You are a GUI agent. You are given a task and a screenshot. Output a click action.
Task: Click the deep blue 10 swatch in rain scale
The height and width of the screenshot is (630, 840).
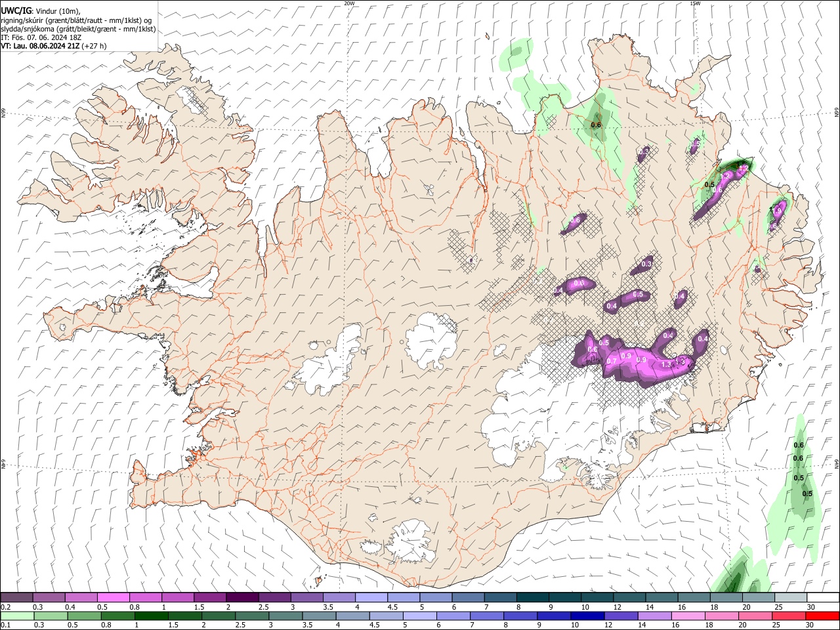587,616
